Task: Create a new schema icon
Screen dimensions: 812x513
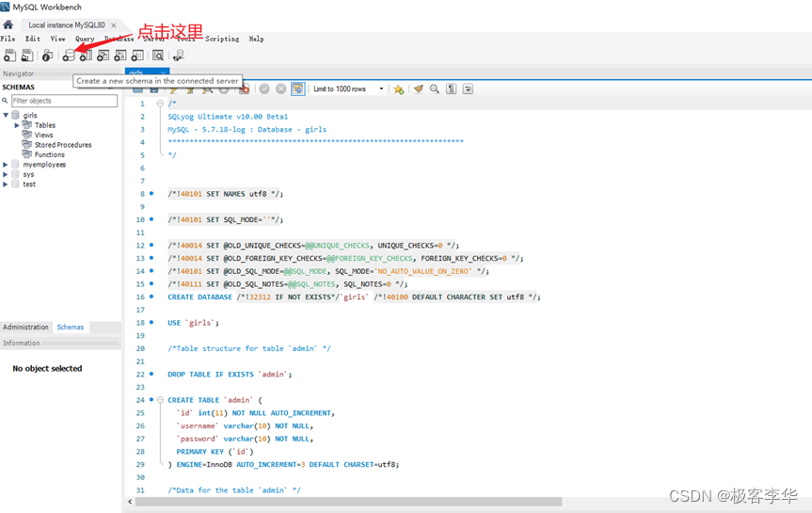Action: click(69, 55)
